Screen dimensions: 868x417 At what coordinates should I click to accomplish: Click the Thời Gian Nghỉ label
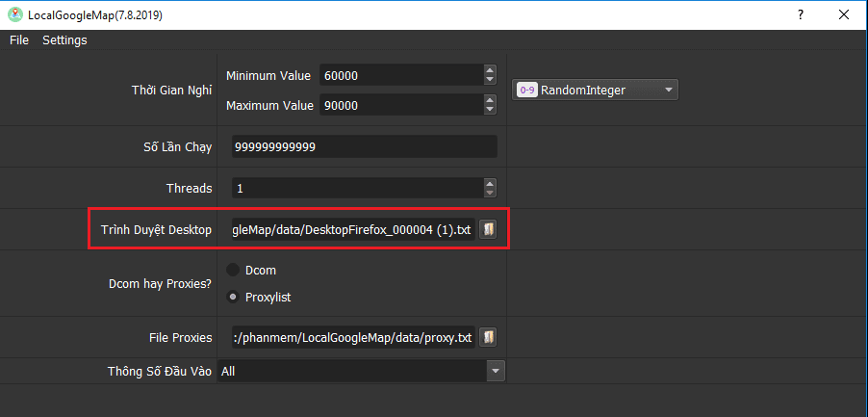[x=171, y=91]
